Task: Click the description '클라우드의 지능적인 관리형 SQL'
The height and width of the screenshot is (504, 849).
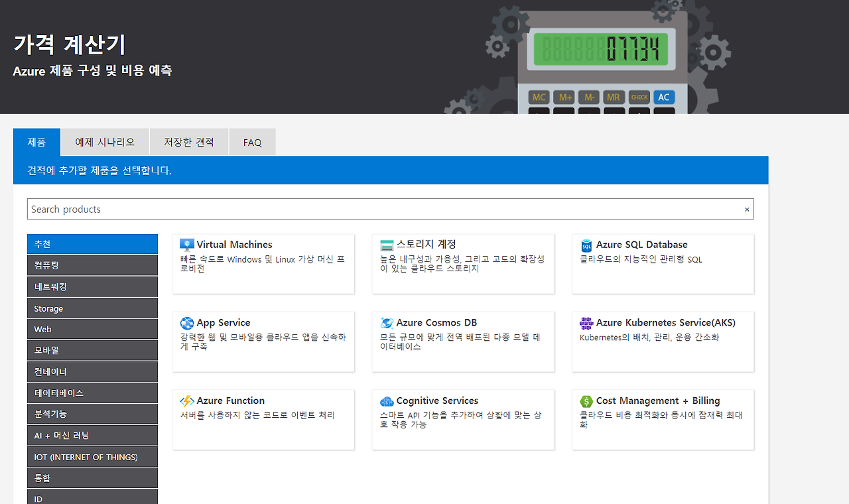Action: click(x=641, y=259)
